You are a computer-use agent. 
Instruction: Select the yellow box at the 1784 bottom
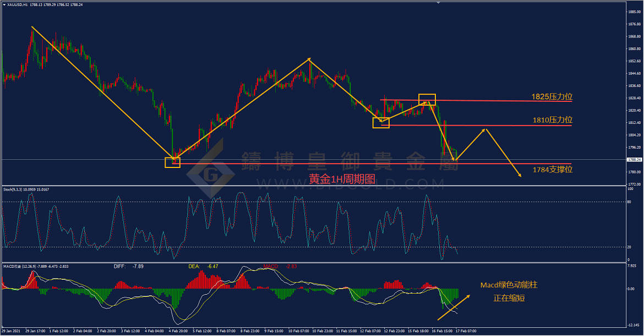(172, 162)
